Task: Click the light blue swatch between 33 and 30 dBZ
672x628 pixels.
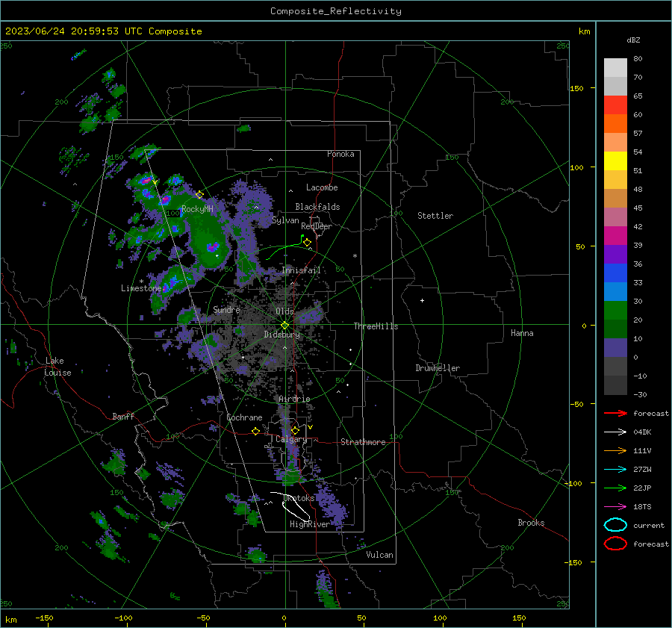Action: pyautogui.click(x=615, y=292)
